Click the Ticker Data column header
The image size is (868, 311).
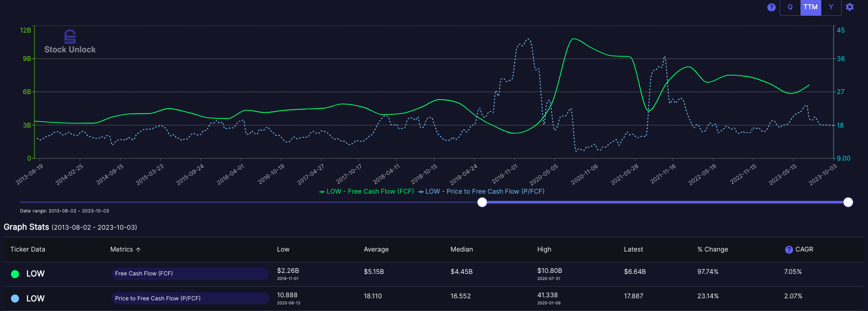(x=28, y=250)
